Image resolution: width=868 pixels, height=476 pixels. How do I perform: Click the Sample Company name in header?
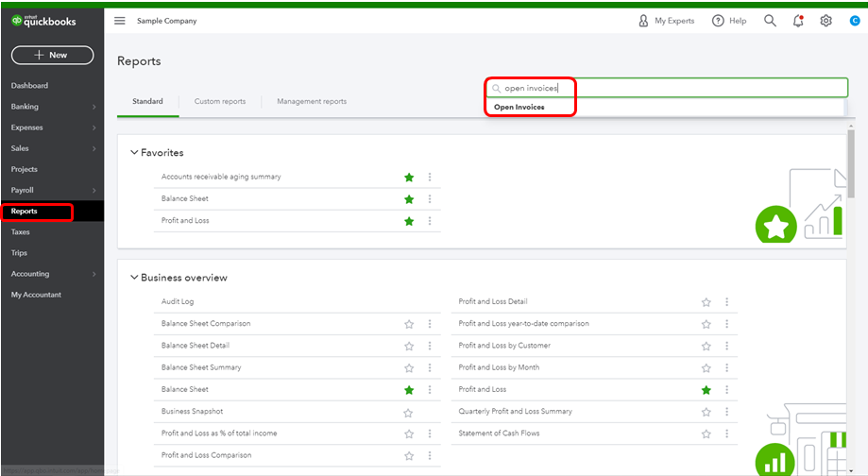pyautogui.click(x=166, y=21)
